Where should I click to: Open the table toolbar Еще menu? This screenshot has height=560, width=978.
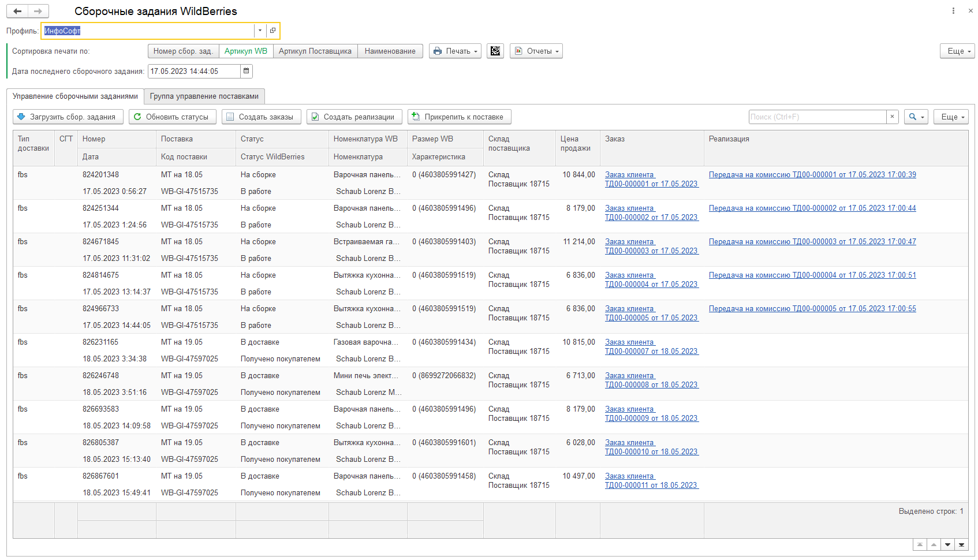coord(951,117)
